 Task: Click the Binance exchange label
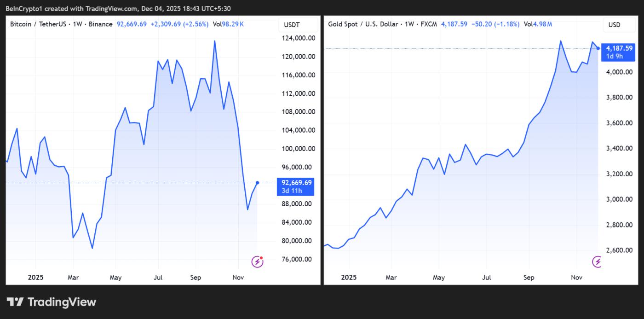(101, 24)
